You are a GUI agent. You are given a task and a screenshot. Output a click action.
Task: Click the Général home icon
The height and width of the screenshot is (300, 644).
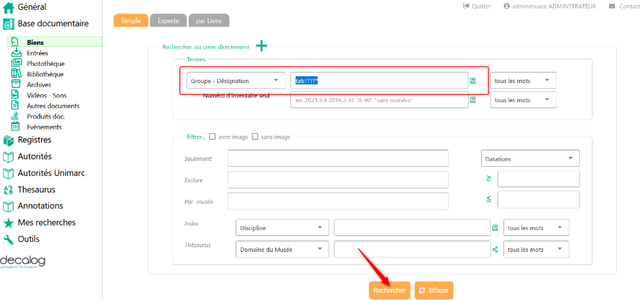tap(9, 8)
